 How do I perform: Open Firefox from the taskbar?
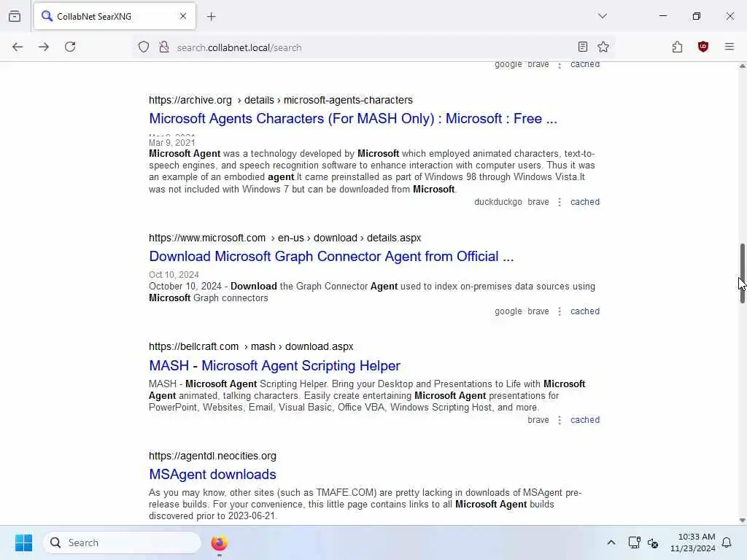click(219, 542)
